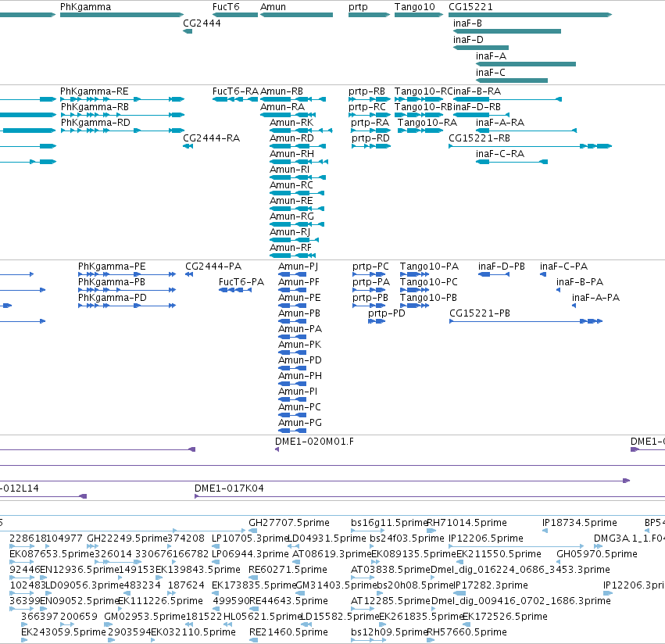
Task: Select the inaF-D gene bar
Action: (x=481, y=48)
